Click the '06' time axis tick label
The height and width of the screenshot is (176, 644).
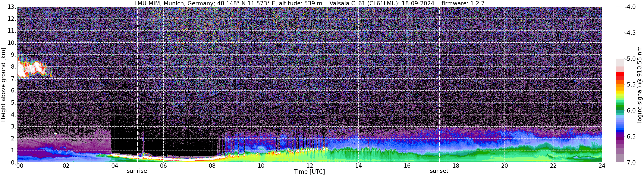click(163, 166)
